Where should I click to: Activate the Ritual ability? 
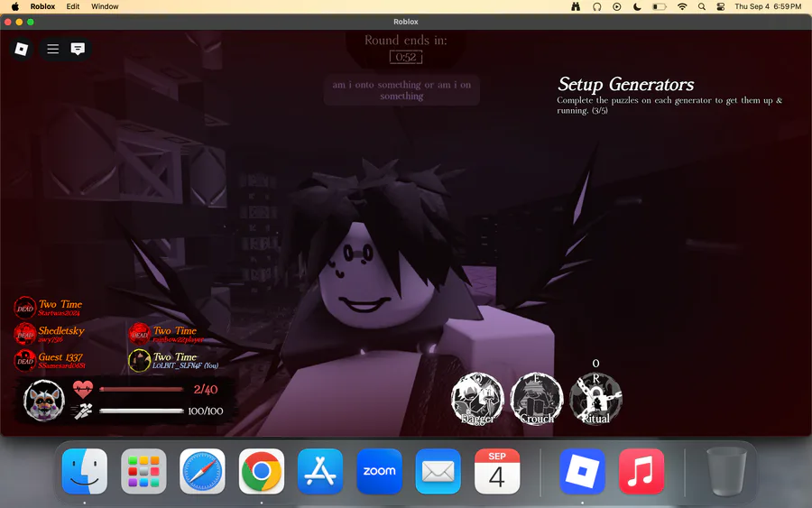pyautogui.click(x=596, y=399)
